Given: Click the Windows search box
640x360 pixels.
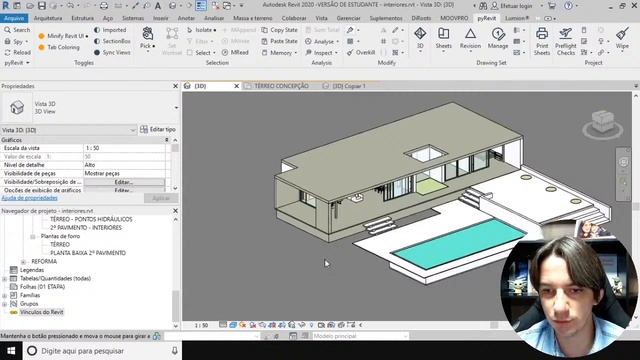Looking at the screenshot, I should 102,351.
